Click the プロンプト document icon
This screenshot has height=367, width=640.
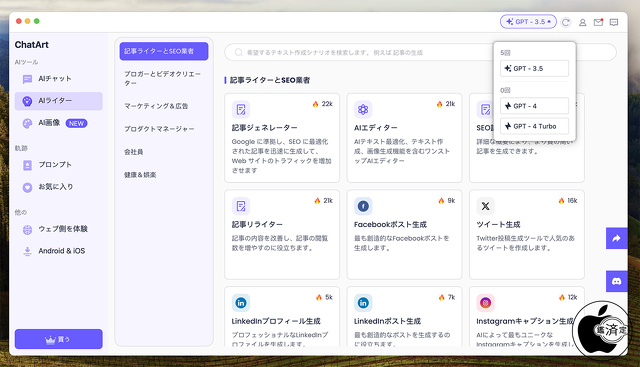(27, 165)
